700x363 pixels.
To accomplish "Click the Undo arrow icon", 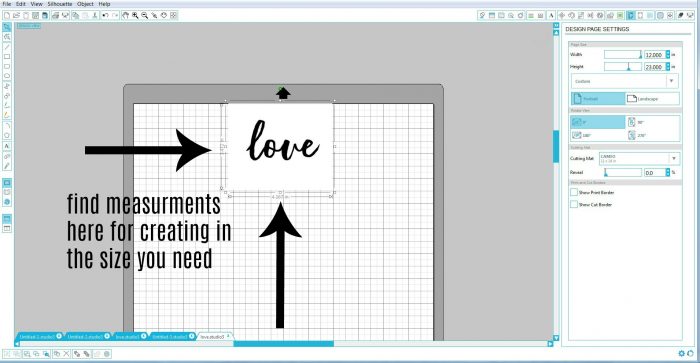I will point(105,15).
